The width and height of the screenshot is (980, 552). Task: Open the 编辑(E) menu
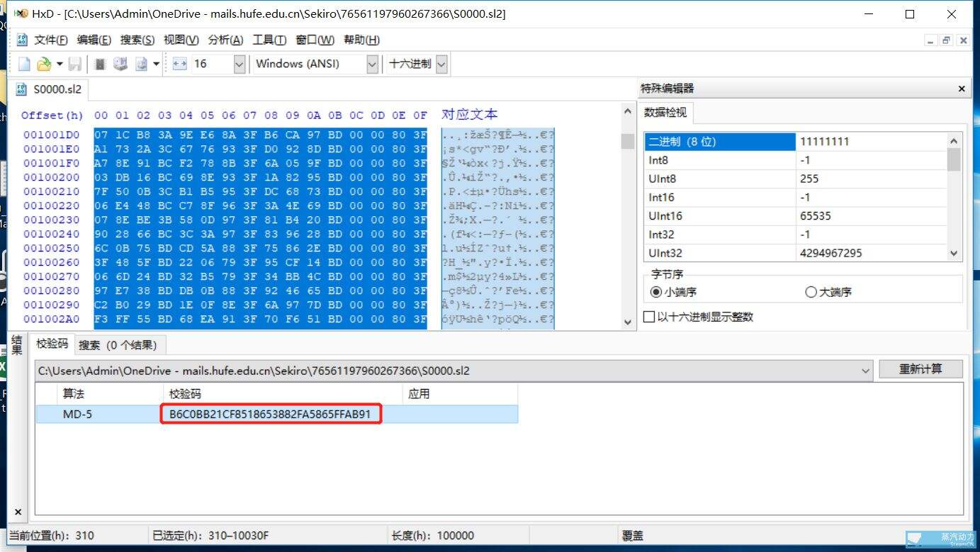click(94, 40)
